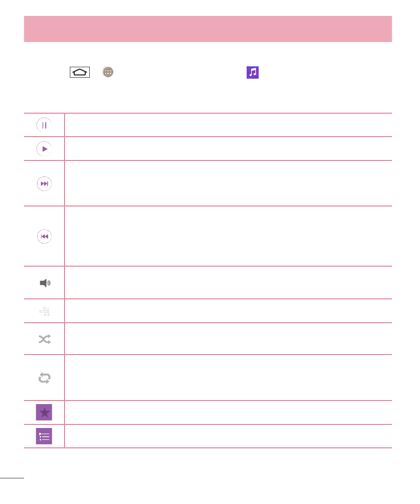This screenshot has height=504, width=420.
Task: Toggle favorite using the purple star
Action: pyautogui.click(x=44, y=412)
